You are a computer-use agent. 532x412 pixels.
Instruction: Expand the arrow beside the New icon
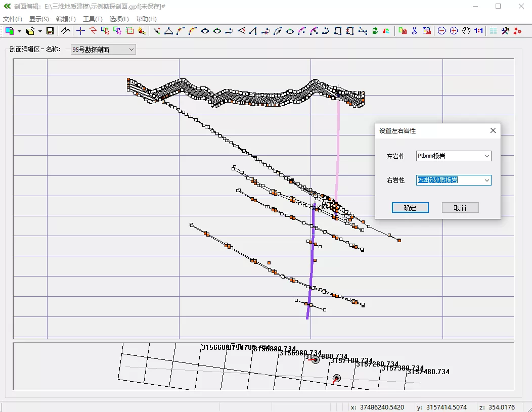point(19,31)
